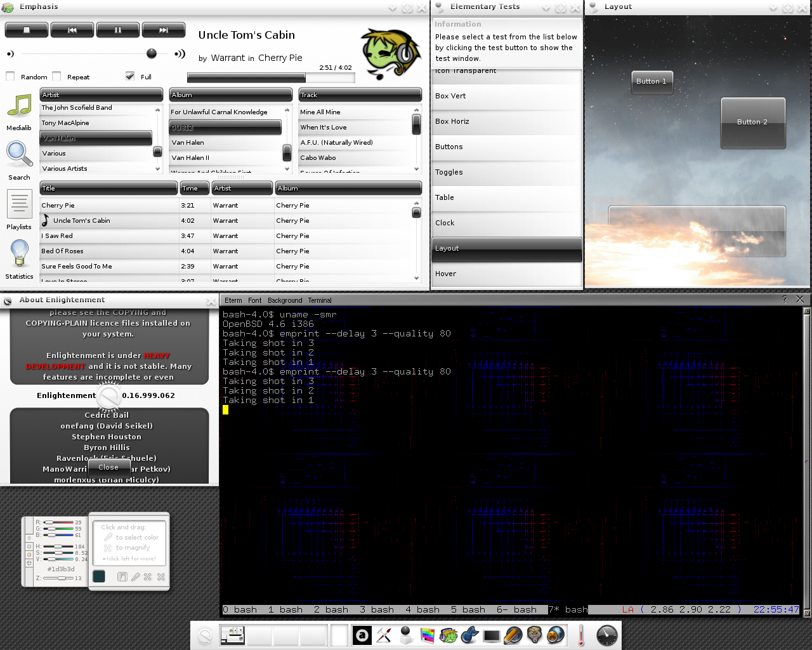Uncheck the Full checkbox in Emphasis
This screenshot has height=650, width=812.
click(130, 76)
